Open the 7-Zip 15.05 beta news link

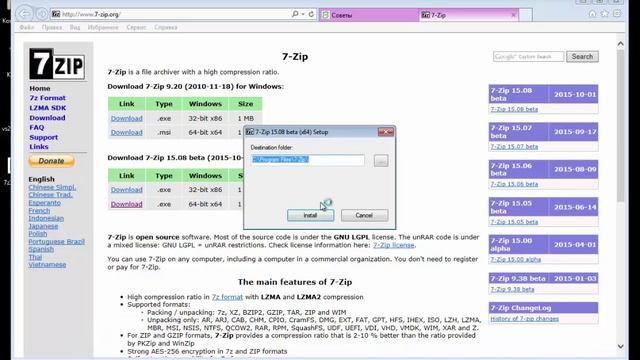[514, 222]
